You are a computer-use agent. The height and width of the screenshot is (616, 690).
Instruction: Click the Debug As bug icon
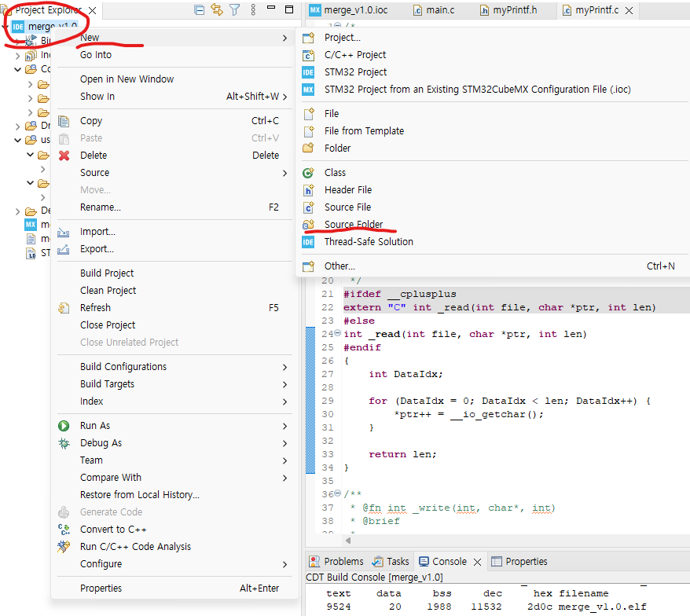coord(64,443)
